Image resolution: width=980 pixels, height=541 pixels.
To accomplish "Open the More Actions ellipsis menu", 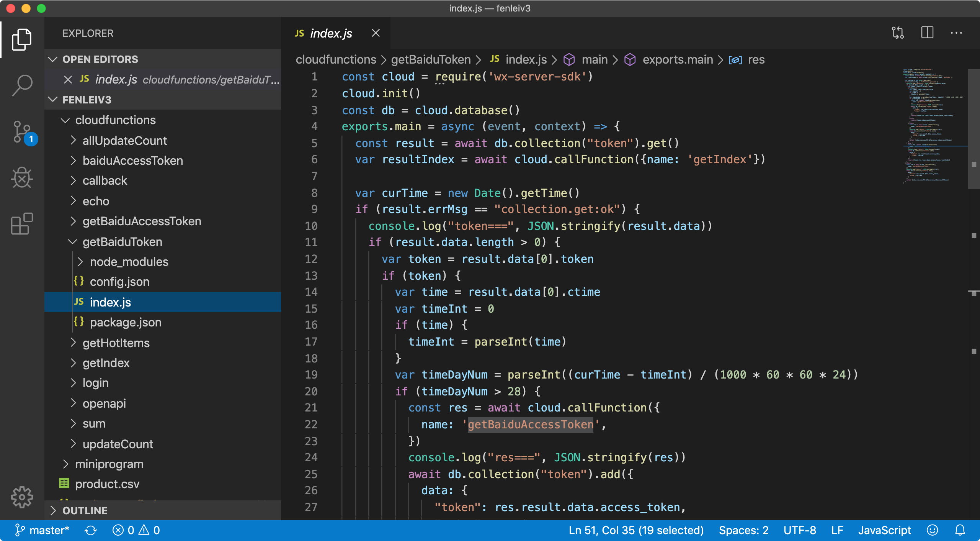I will (956, 33).
